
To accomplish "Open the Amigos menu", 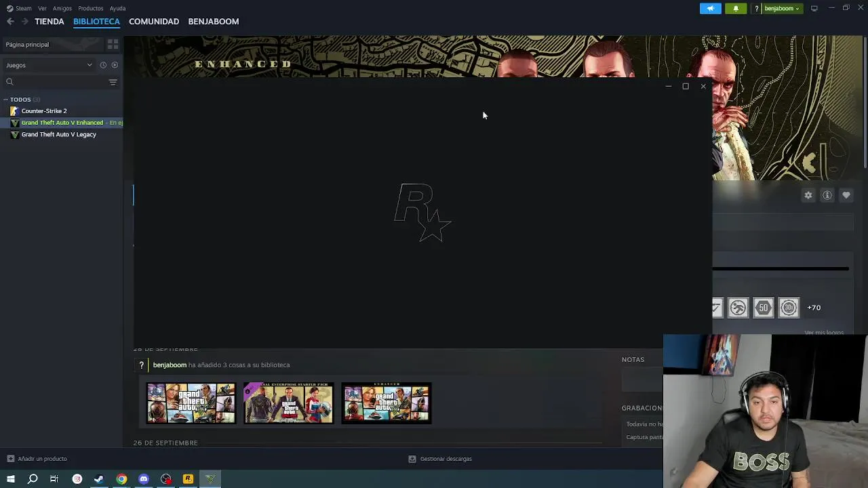I will tap(62, 8).
